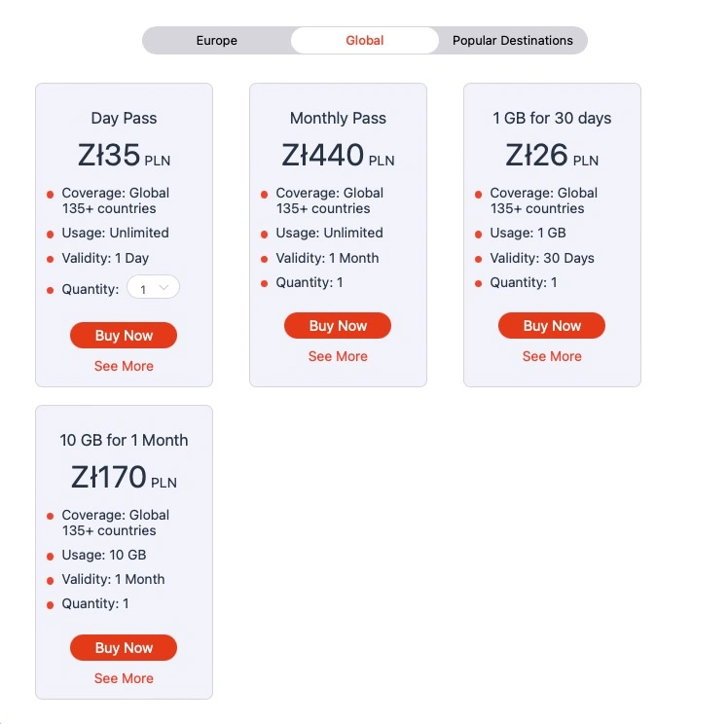The height and width of the screenshot is (724, 728).
Task: See More about 10 GB for 1 Month
Action: coord(124,678)
